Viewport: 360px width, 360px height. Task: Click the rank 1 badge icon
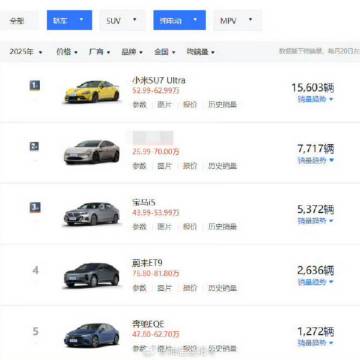pyautogui.click(x=35, y=86)
